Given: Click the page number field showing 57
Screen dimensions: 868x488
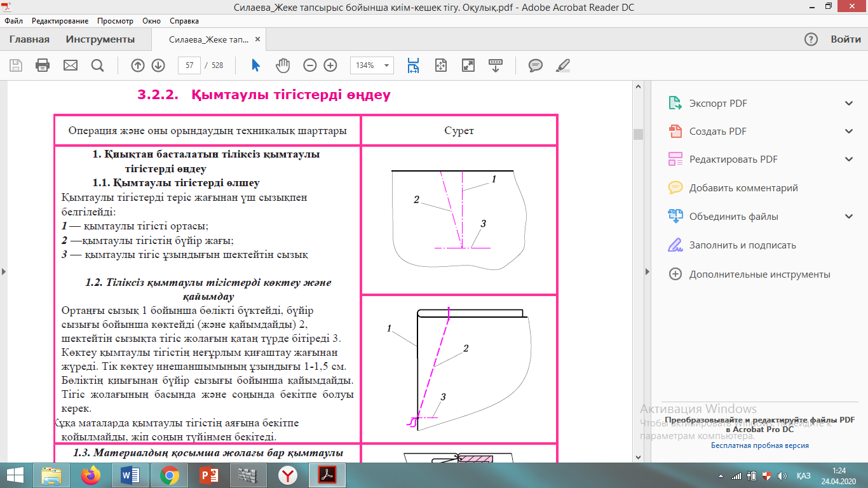Looking at the screenshot, I should [189, 65].
